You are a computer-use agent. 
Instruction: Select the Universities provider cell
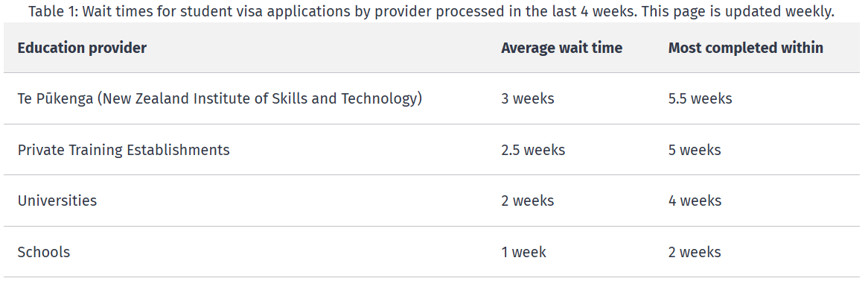click(57, 201)
